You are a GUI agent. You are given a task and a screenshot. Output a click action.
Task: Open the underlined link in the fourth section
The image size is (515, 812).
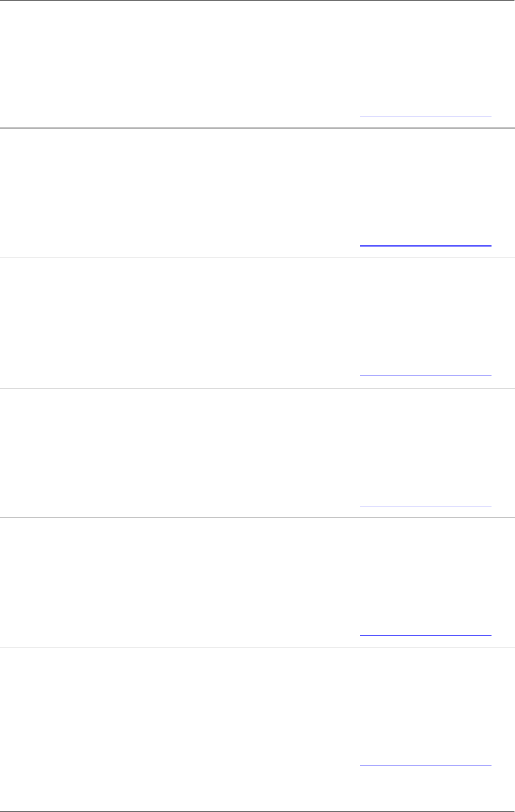tap(425, 505)
